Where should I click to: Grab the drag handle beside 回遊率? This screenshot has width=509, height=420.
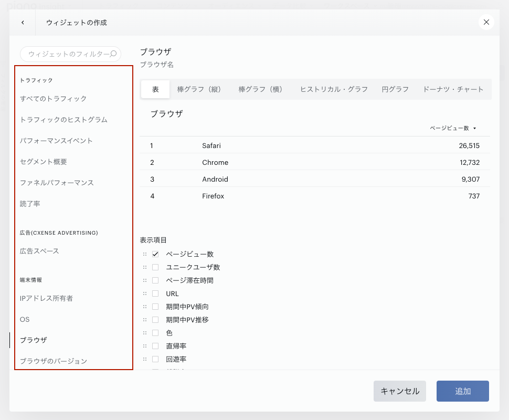[x=145, y=359]
